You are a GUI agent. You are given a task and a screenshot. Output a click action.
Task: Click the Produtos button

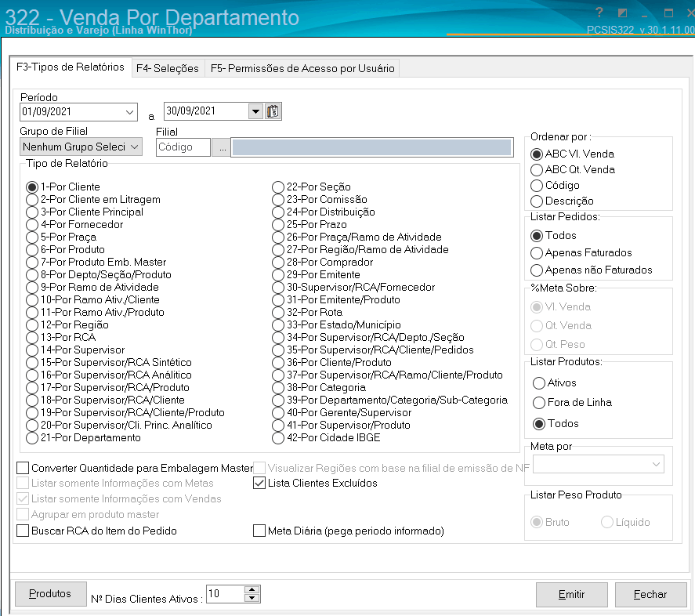[50, 593]
